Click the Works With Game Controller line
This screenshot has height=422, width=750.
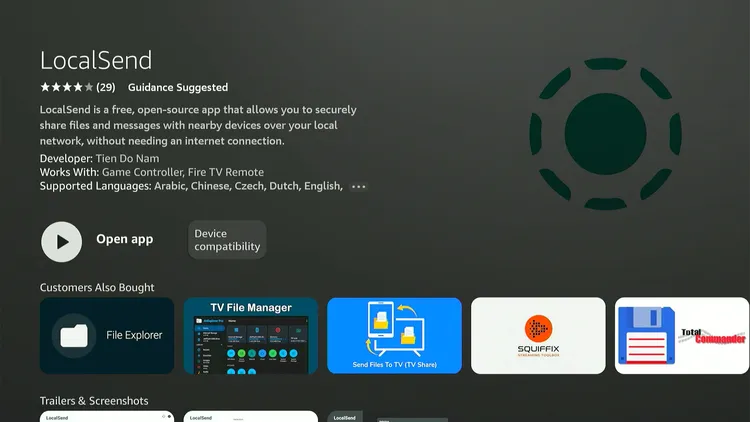pyautogui.click(x=152, y=172)
